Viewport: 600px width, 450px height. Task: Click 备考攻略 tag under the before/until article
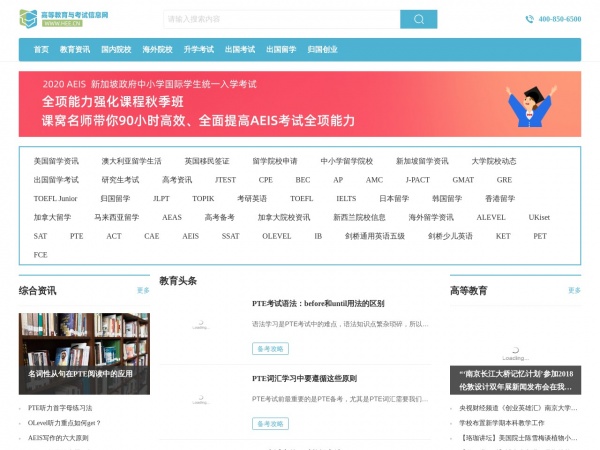(270, 349)
